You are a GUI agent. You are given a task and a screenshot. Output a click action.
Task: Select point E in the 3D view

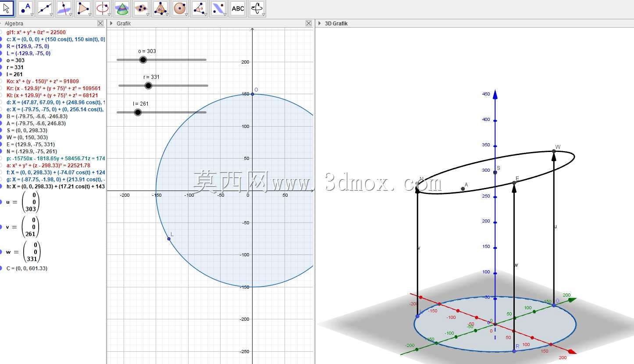(514, 183)
